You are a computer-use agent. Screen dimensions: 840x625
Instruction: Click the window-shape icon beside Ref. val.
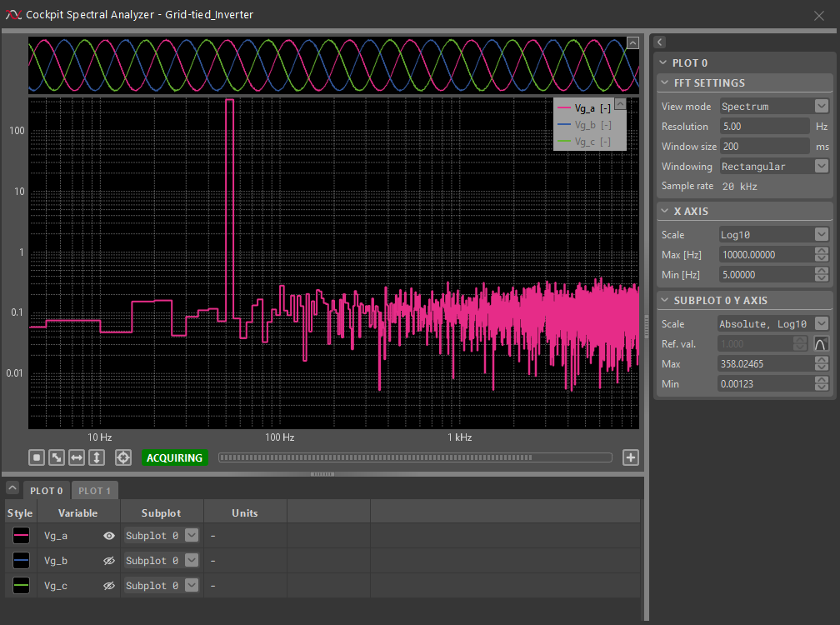tap(822, 344)
